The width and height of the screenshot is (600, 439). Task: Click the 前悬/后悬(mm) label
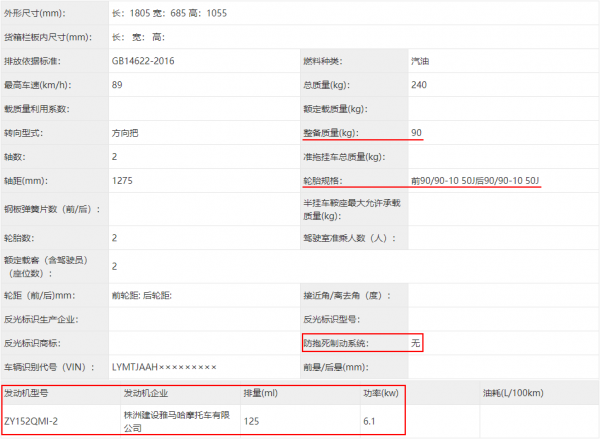[x=336, y=367]
